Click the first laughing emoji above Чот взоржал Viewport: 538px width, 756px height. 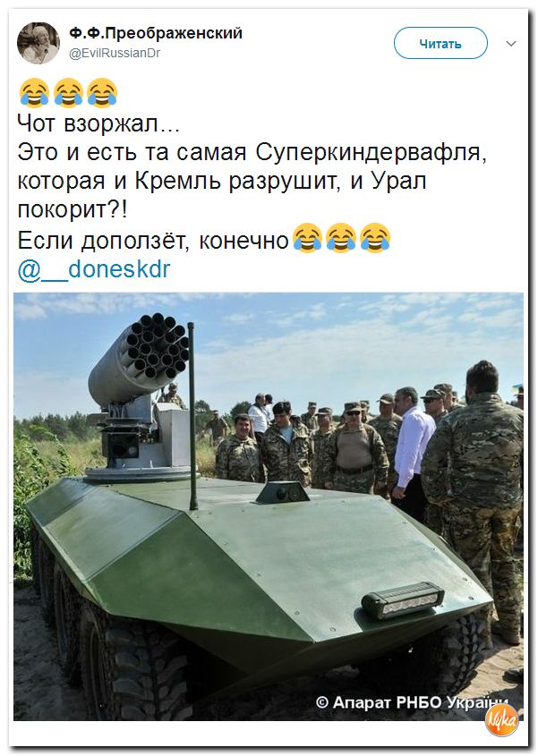click(x=34, y=92)
